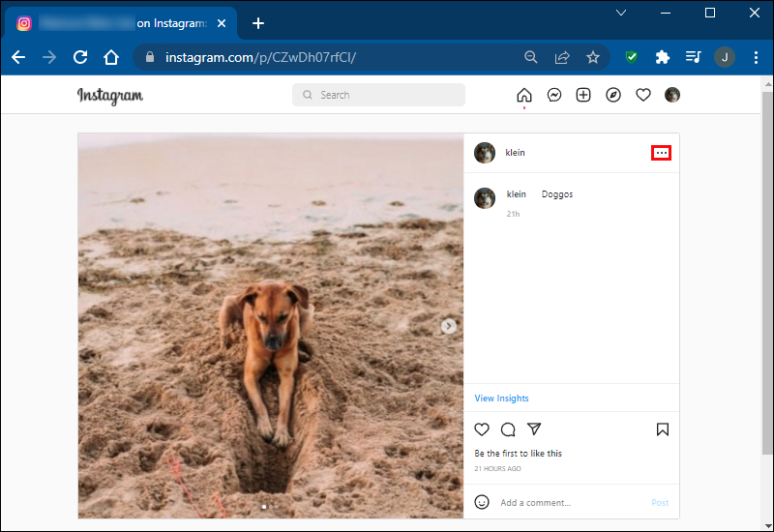Click the Instagram search box
The width and height of the screenshot is (774, 532).
378,95
